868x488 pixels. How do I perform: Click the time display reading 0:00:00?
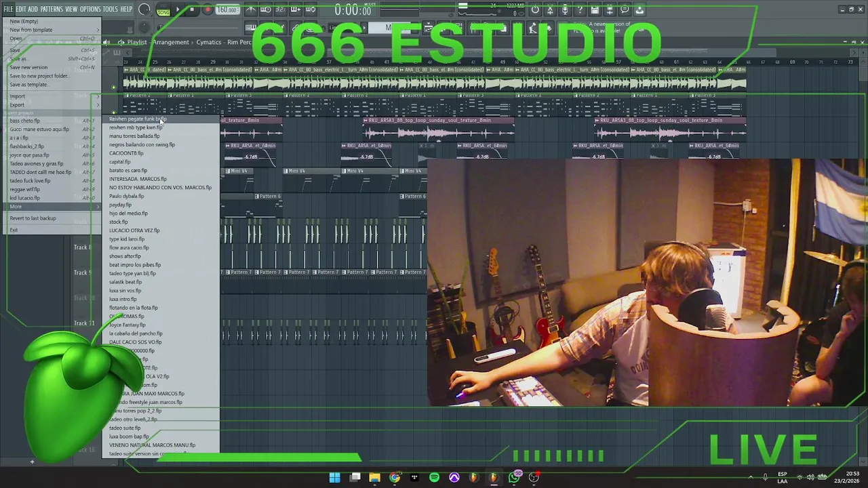353,10
